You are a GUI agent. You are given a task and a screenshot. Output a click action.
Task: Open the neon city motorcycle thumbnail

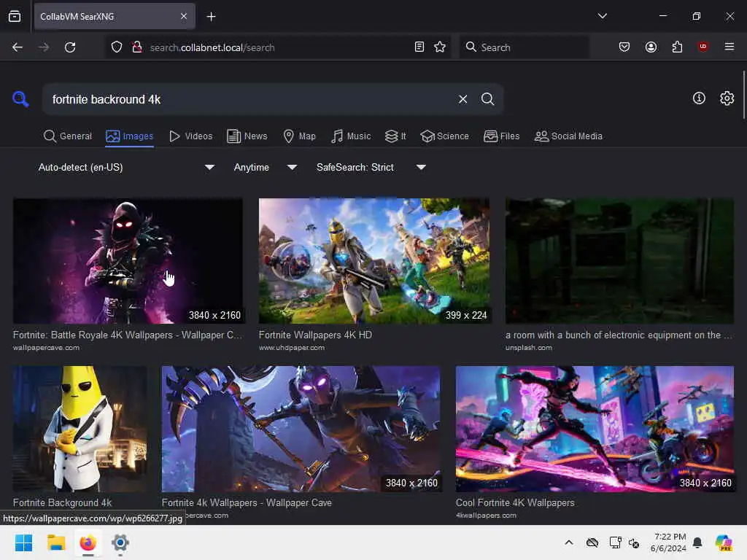(595, 429)
